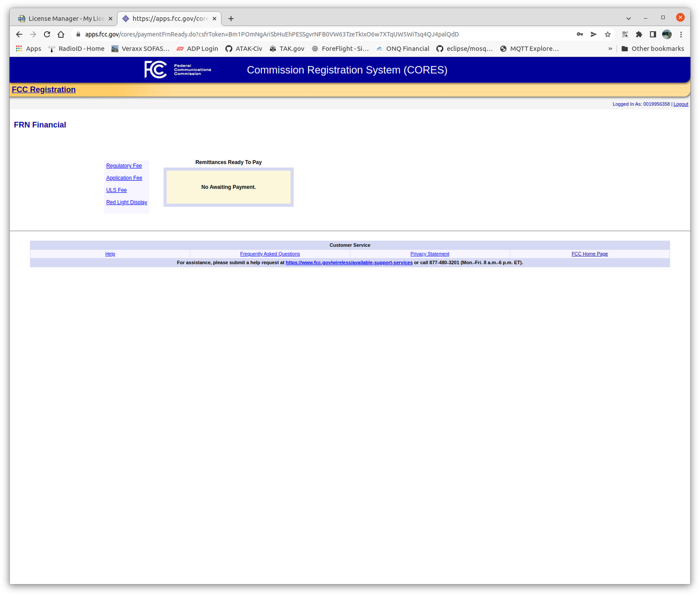This screenshot has width=700, height=595.
Task: Click the Logout link
Action: 680,104
